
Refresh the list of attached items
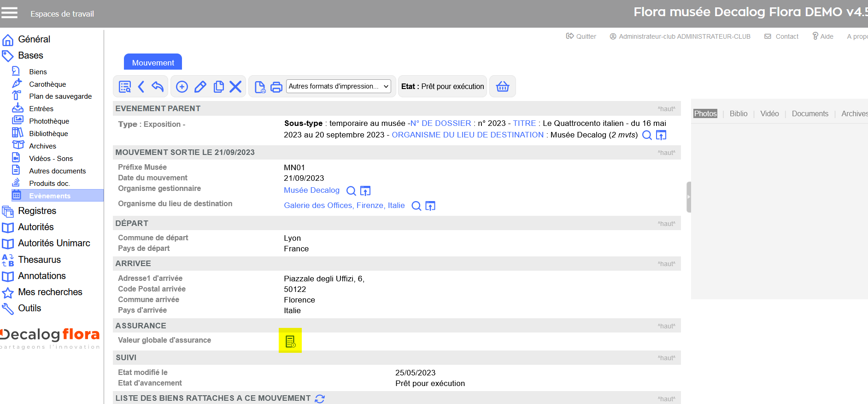point(320,398)
